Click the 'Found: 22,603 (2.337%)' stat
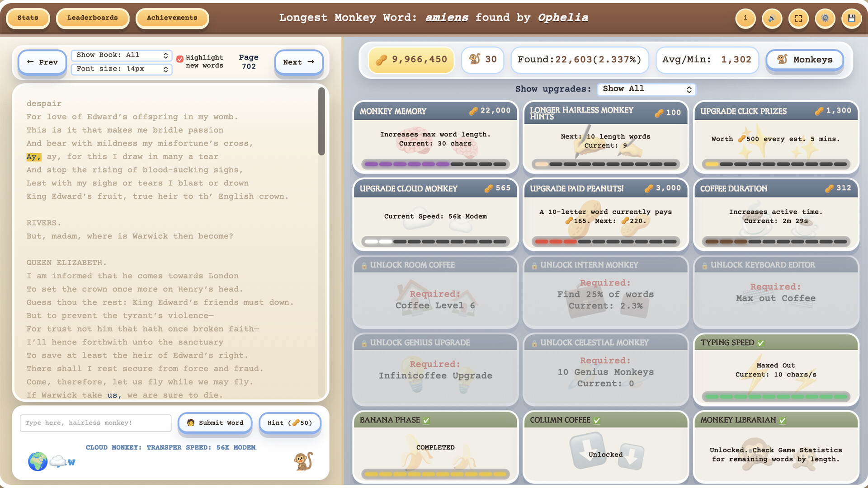Screen dimensions: 868x488 coord(580,60)
